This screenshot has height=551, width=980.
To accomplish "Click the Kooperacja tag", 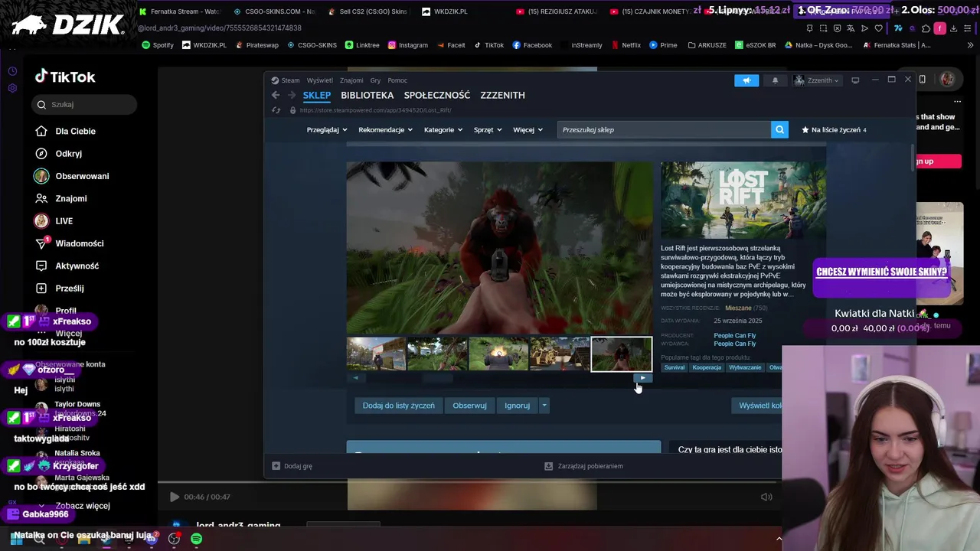I will tap(707, 367).
